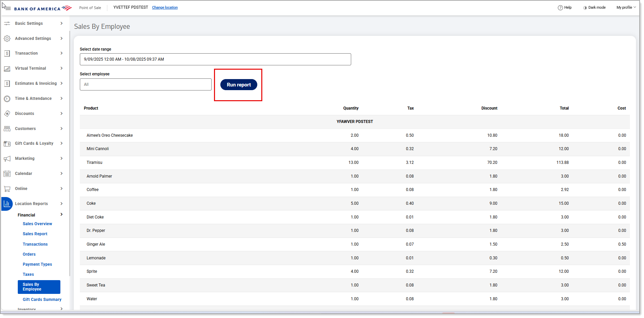
Task: Open the Select employee dropdown
Action: (x=146, y=84)
